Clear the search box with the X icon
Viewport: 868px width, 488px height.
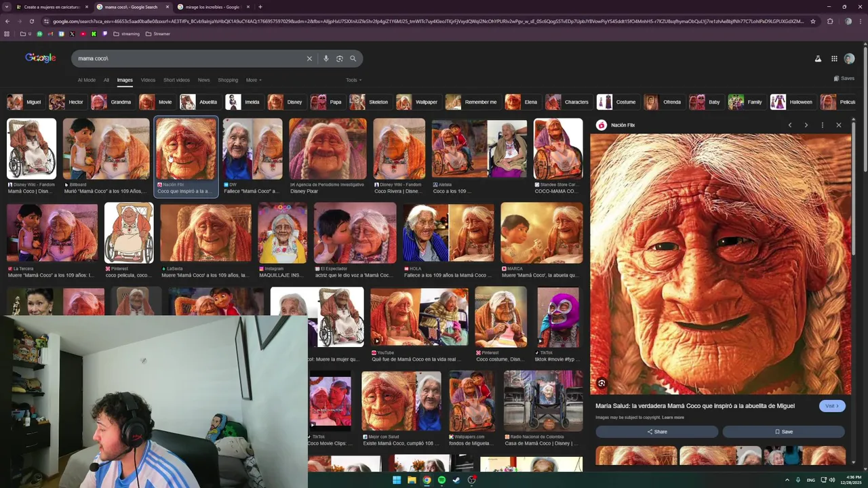pyautogui.click(x=309, y=58)
